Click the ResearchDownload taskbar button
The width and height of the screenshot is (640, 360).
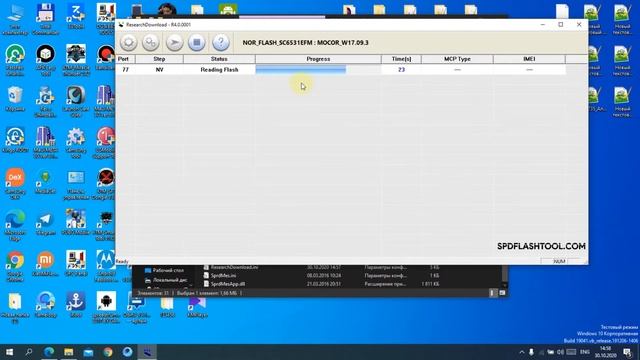coord(147,352)
